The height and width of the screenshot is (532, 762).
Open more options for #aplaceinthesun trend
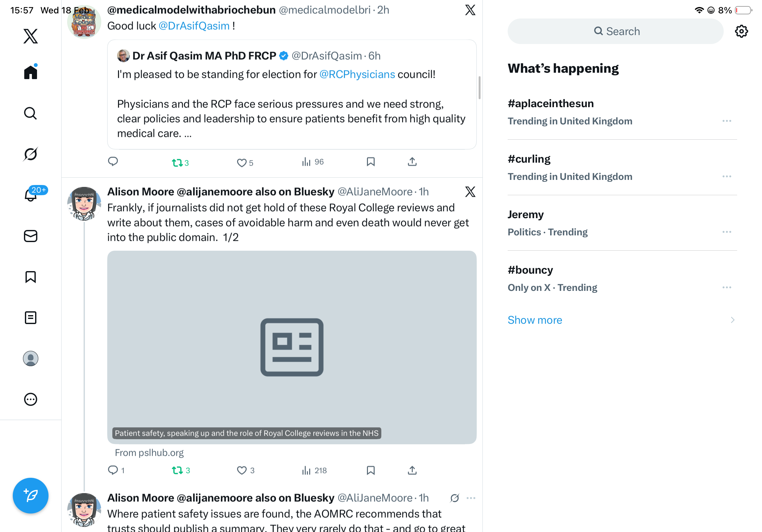(727, 121)
